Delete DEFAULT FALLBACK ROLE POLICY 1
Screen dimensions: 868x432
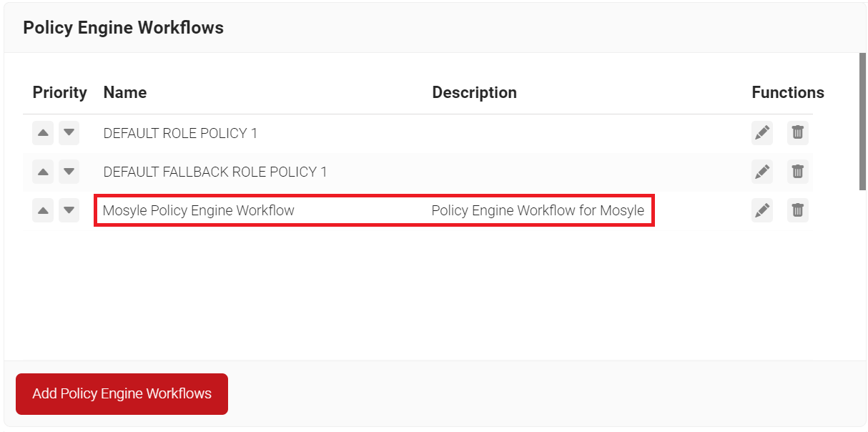pyautogui.click(x=798, y=172)
